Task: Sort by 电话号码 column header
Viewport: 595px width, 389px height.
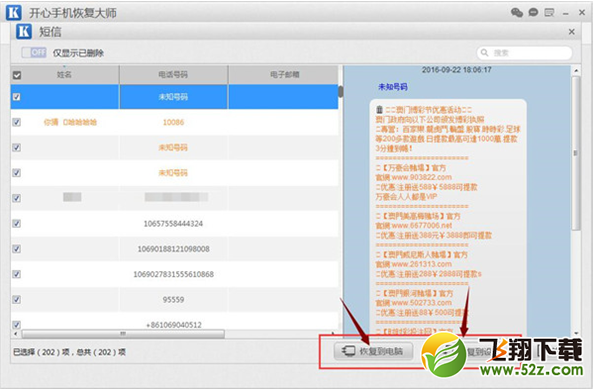Action: coord(173,75)
